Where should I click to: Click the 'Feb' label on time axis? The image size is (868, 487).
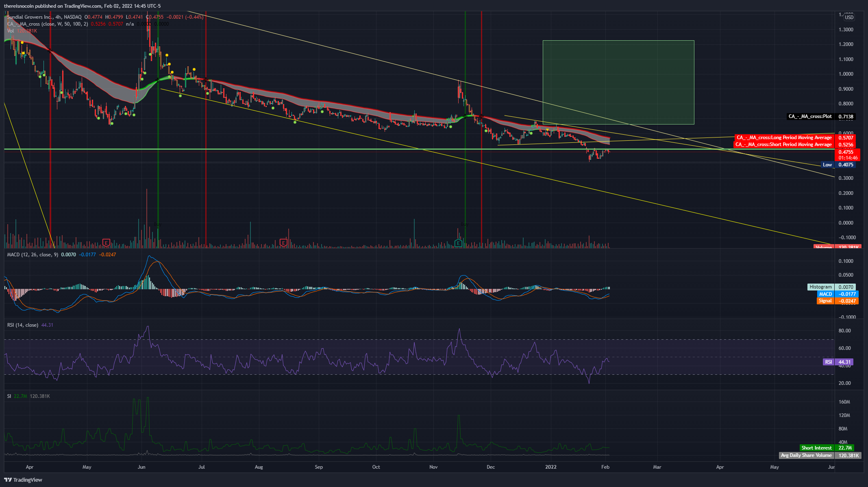605,467
